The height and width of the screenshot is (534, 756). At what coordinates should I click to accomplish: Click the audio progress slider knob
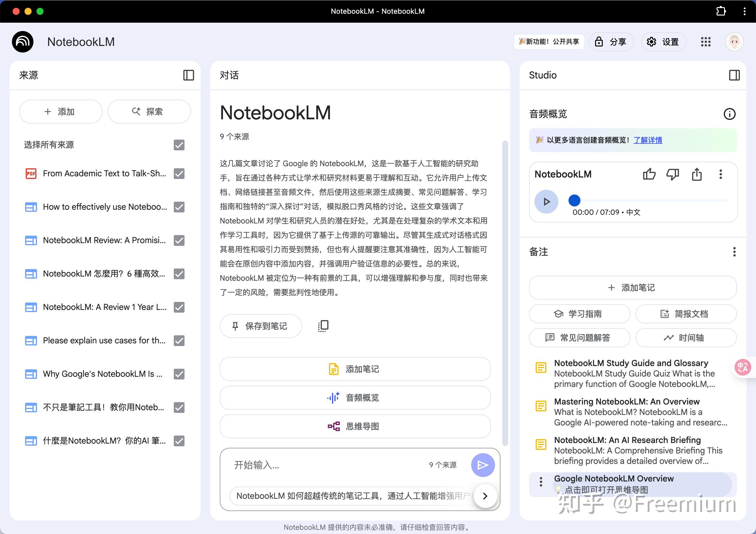tap(574, 200)
